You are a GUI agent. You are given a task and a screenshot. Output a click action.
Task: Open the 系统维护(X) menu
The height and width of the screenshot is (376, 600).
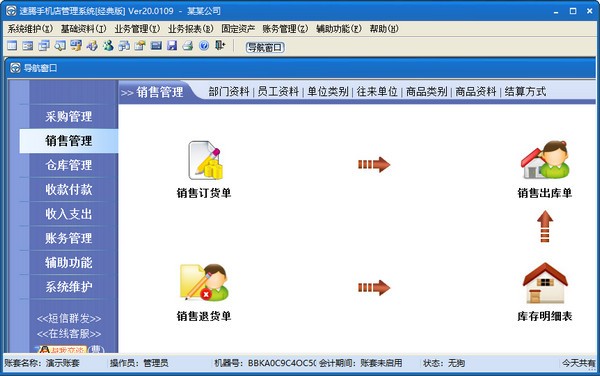[30, 29]
